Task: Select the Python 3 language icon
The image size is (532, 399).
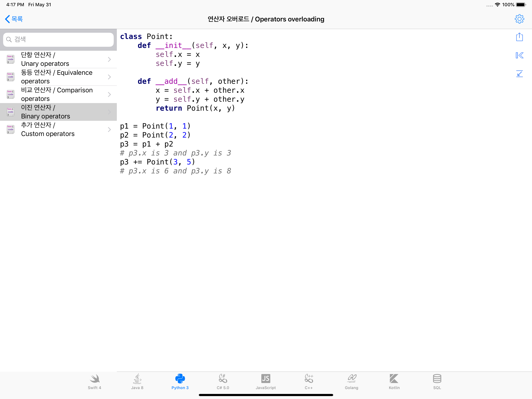Action: [180, 381]
